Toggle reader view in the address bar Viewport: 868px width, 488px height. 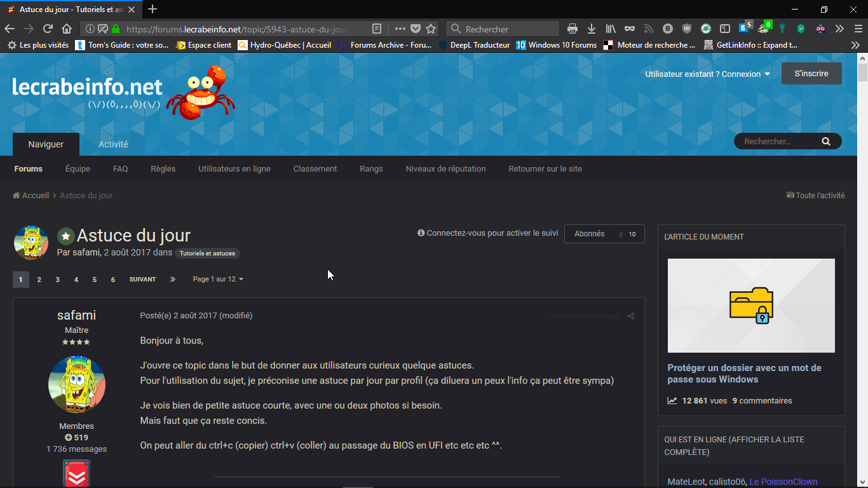coord(377,29)
